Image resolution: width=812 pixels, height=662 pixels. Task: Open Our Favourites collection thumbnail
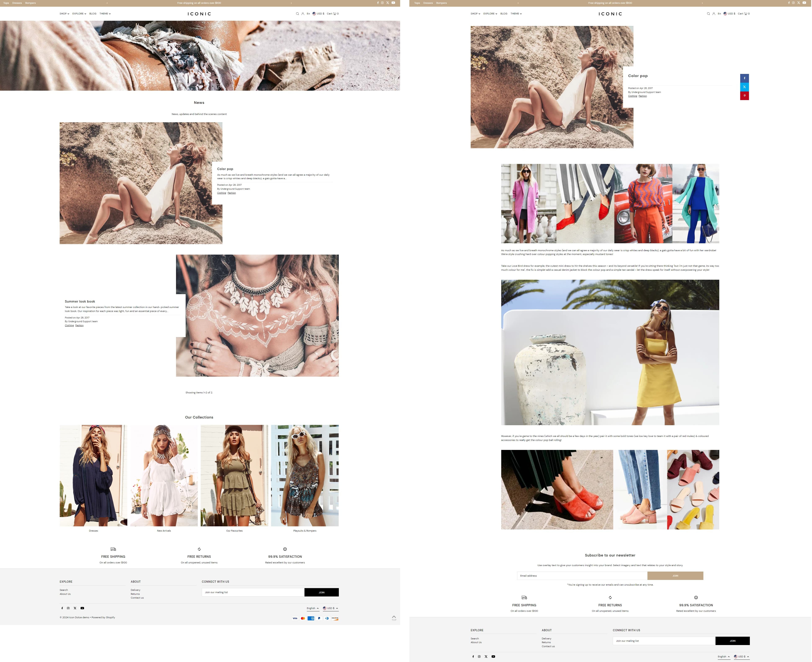tap(234, 475)
